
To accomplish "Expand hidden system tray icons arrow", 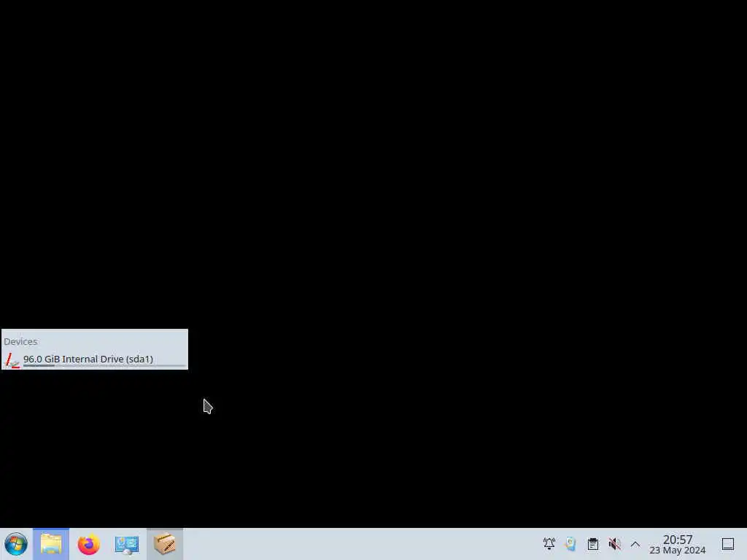I will click(635, 544).
